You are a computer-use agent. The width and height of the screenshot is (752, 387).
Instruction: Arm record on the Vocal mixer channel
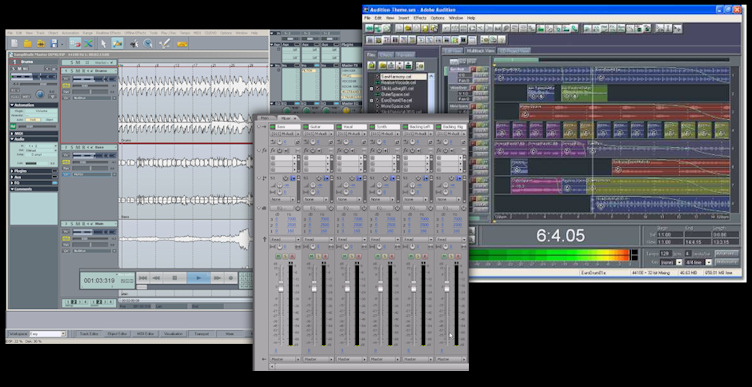[x=358, y=256]
